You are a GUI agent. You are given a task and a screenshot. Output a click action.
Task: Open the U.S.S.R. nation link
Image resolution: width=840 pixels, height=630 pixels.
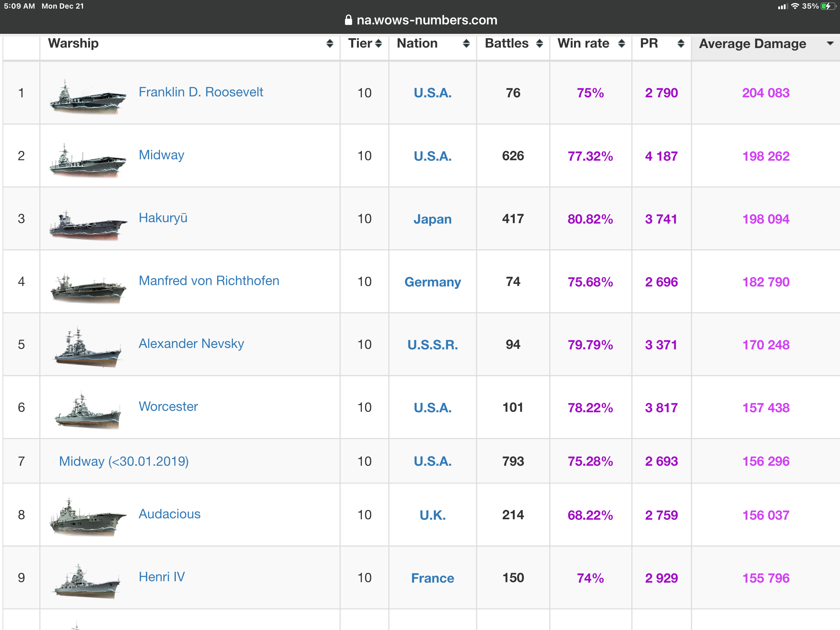(x=433, y=345)
